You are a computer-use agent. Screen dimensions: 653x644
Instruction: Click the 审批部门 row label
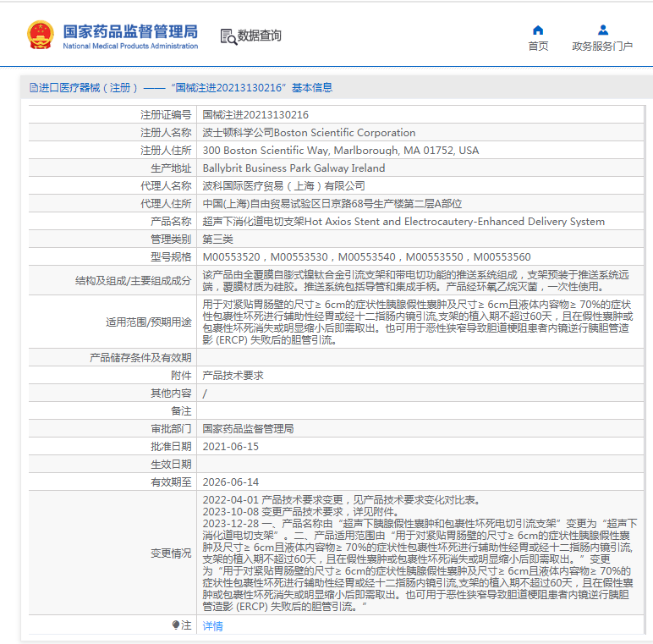(x=171, y=429)
